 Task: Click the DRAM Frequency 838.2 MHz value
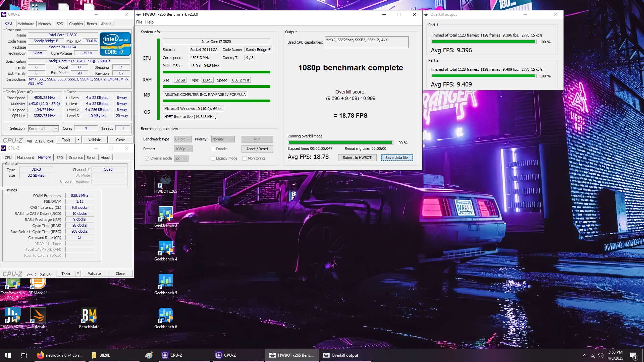[79, 195]
